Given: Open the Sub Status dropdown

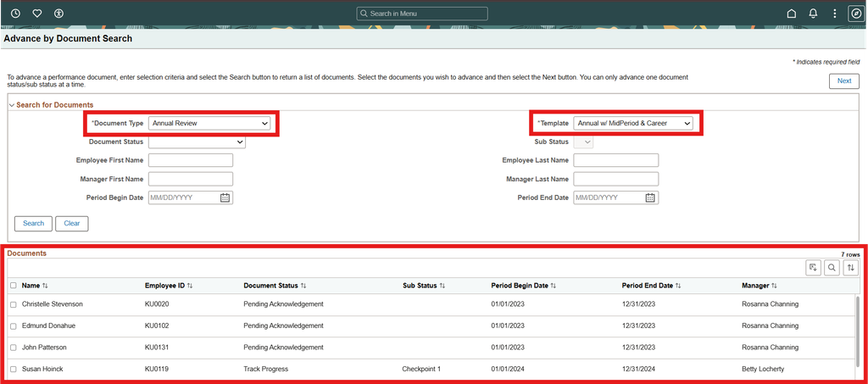Looking at the screenshot, I should click(x=583, y=142).
